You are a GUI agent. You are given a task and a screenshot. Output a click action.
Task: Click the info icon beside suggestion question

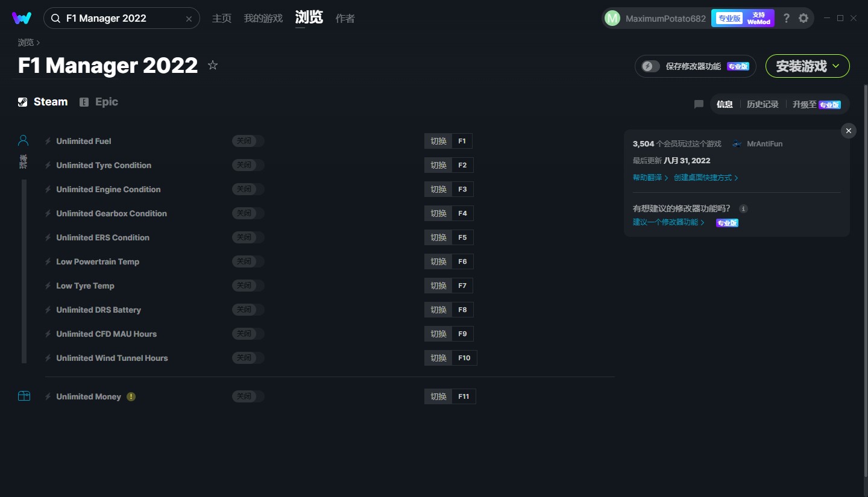[743, 208]
